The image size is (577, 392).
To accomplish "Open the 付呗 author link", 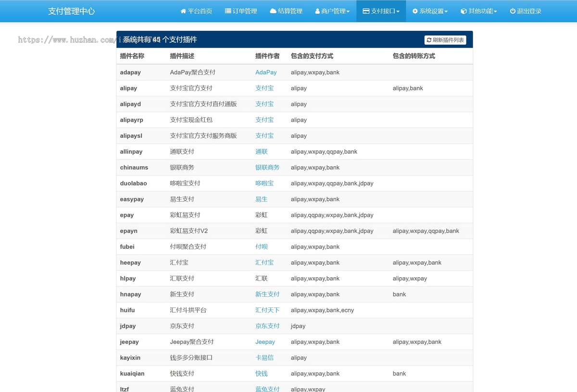I will (x=262, y=247).
